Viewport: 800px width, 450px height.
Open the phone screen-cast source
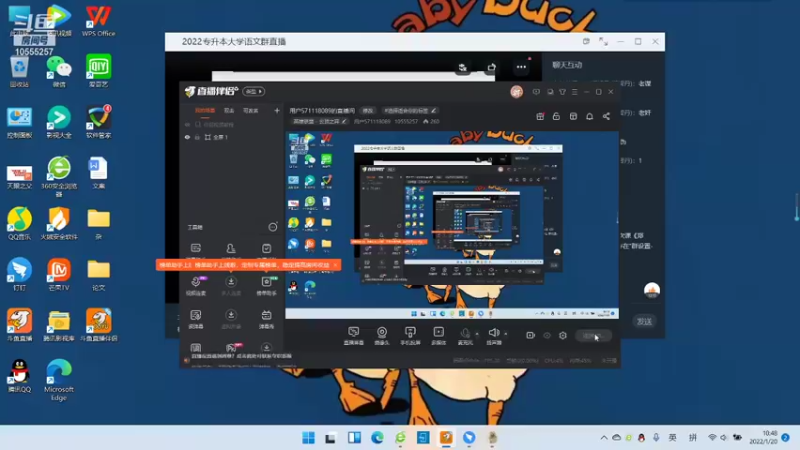(x=410, y=335)
